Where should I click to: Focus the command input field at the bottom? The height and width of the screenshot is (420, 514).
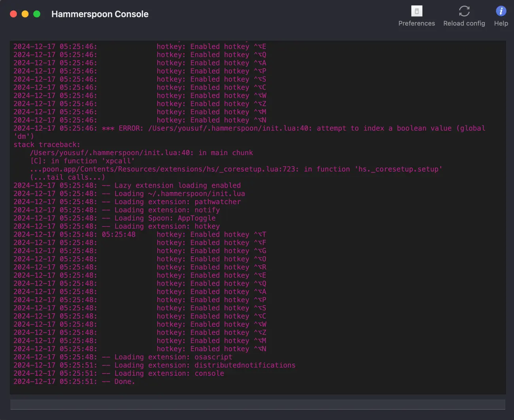pyautogui.click(x=258, y=404)
